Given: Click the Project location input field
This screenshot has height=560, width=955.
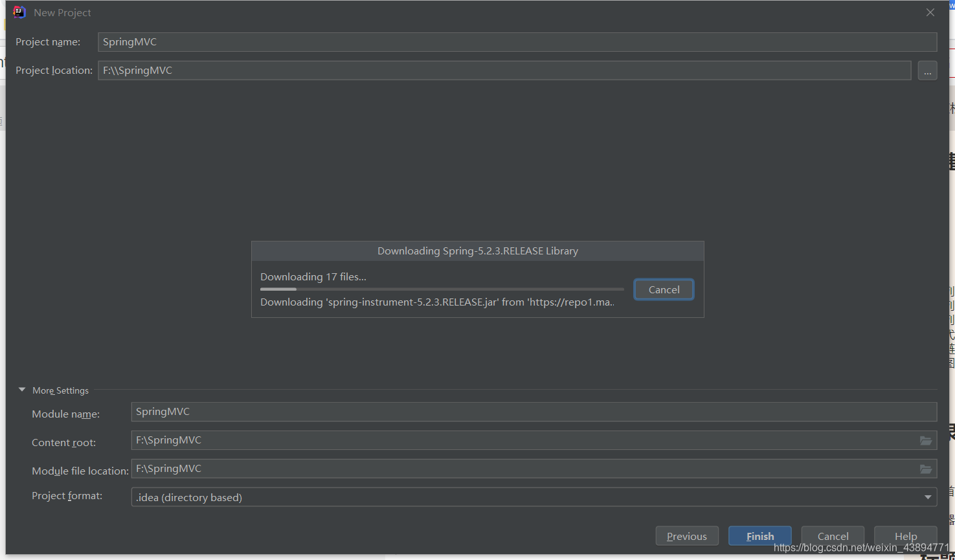Looking at the screenshot, I should [504, 71].
